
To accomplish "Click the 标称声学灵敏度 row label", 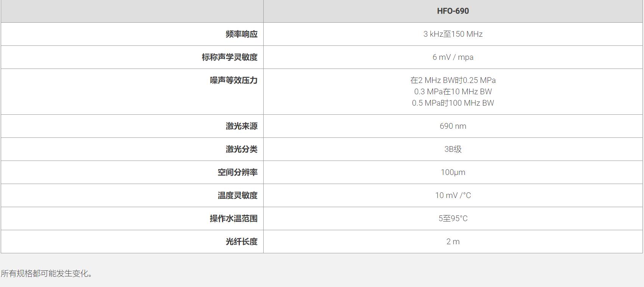I will 230,57.
